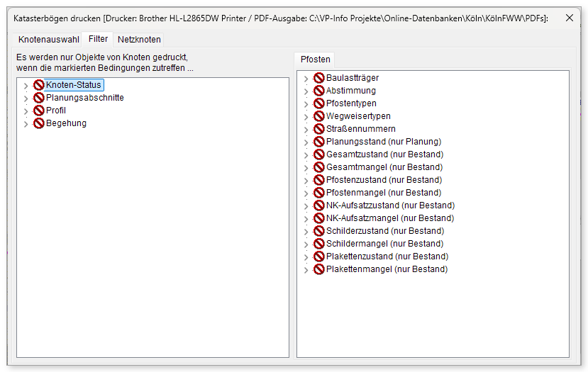Expand NK-Aufsatzzustand (nur Bestand) node
This screenshot has height=372, width=588.
306,206
